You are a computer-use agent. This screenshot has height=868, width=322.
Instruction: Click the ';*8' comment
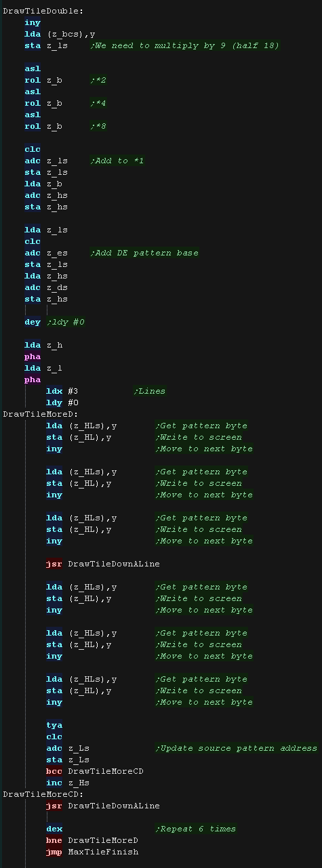pyautogui.click(x=98, y=126)
